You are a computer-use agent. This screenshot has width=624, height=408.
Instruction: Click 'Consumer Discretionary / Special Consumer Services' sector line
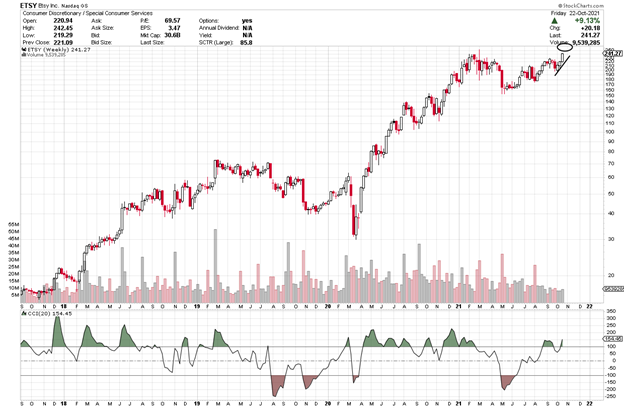click(87, 13)
